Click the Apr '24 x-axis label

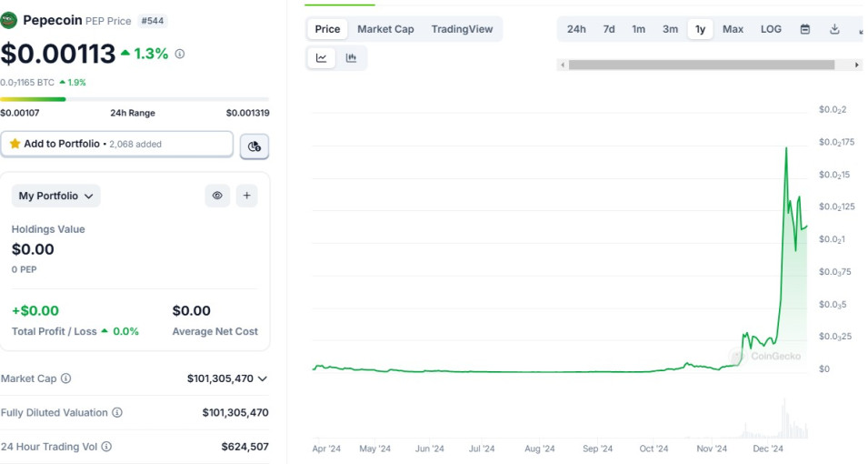326,449
